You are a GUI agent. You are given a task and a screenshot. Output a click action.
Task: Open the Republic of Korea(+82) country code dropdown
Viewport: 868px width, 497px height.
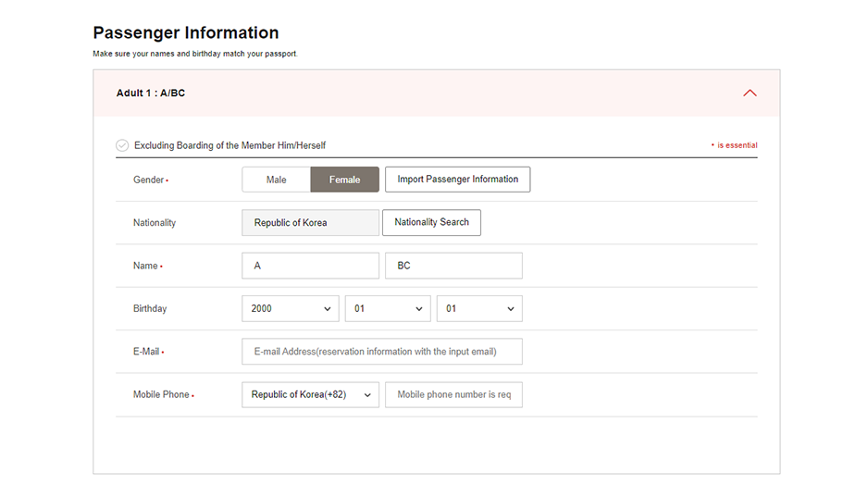click(310, 394)
